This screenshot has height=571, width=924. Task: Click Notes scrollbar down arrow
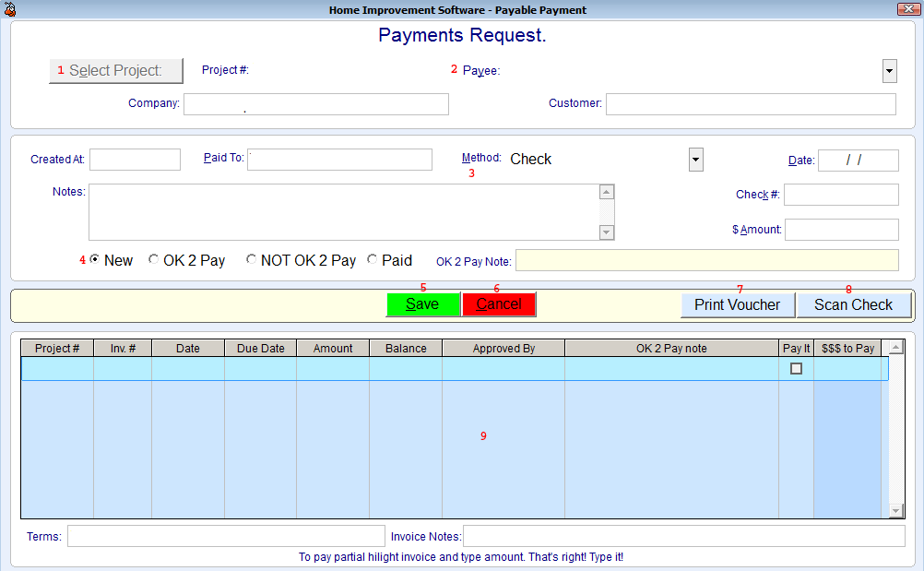click(x=607, y=232)
